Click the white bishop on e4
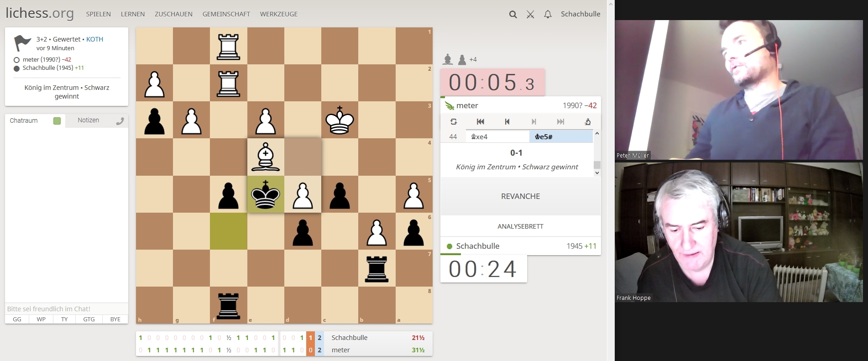 click(x=266, y=157)
